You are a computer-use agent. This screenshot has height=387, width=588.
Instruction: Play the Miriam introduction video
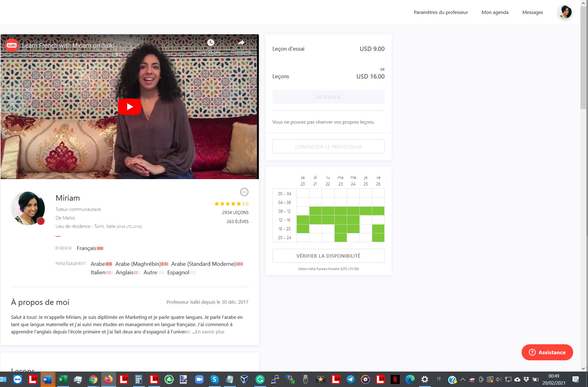[x=129, y=107]
